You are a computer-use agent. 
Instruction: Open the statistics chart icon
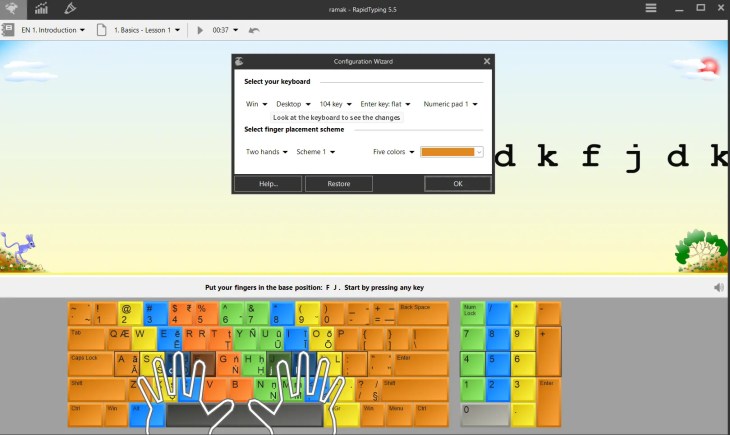click(x=41, y=8)
